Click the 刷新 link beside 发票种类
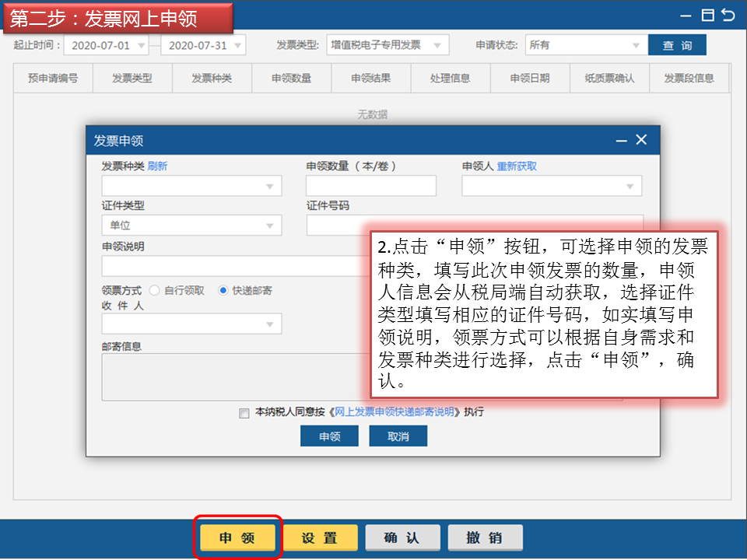This screenshot has height=560, width=747. [x=157, y=166]
